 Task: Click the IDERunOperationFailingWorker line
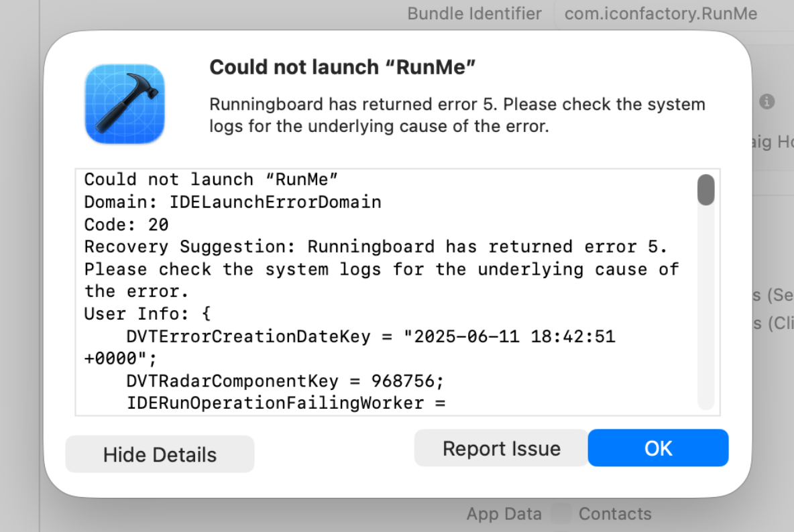click(x=286, y=403)
